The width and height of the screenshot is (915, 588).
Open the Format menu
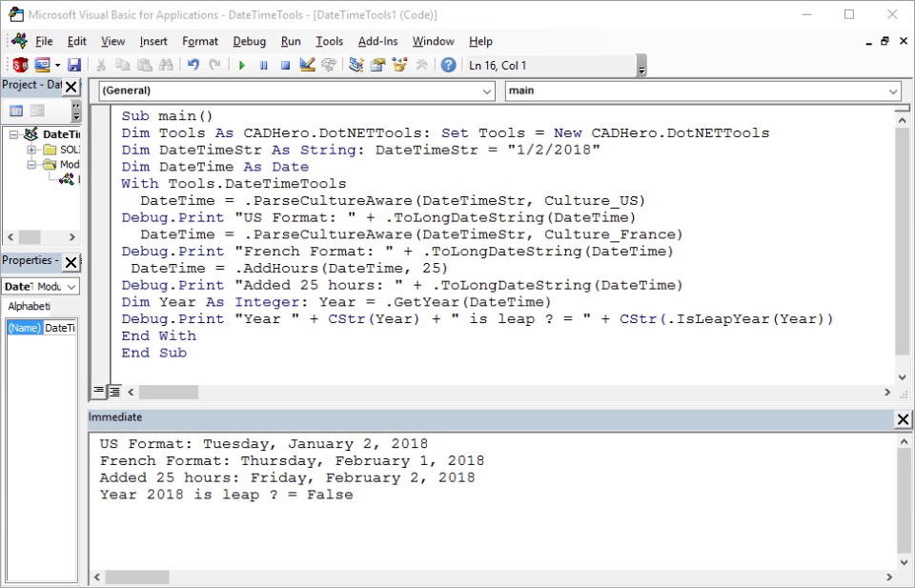[x=200, y=41]
